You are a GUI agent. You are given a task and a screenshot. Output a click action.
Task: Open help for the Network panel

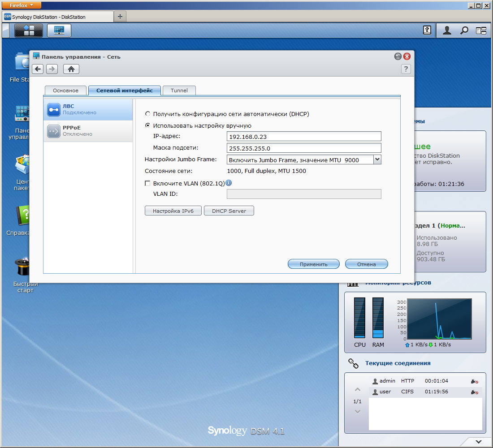coord(406,69)
